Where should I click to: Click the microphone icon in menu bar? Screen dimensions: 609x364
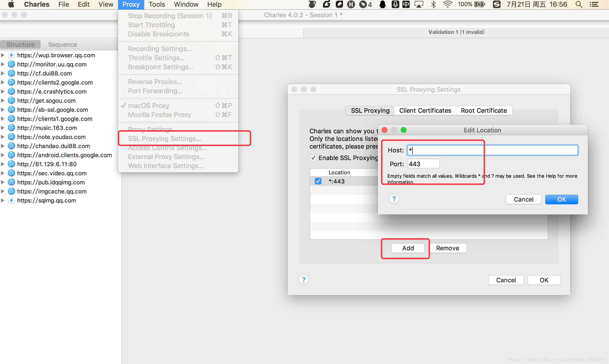tap(395, 4)
